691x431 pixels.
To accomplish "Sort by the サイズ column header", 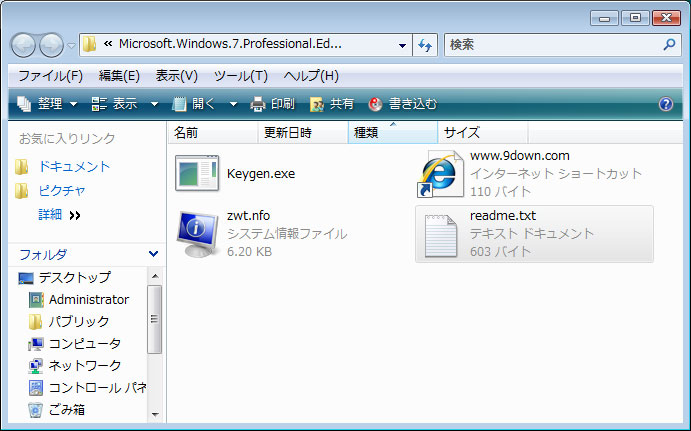I will coord(483,133).
